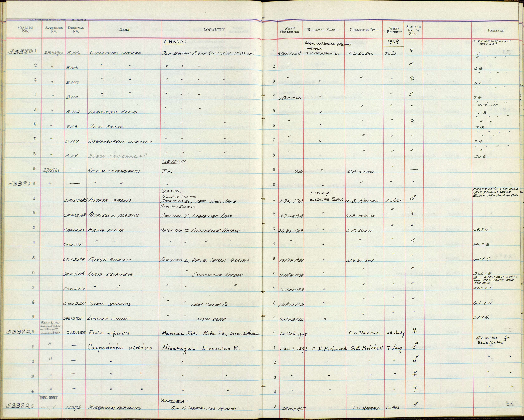Select the name 'HALCYON SENEGALENSIS'

tap(114, 171)
